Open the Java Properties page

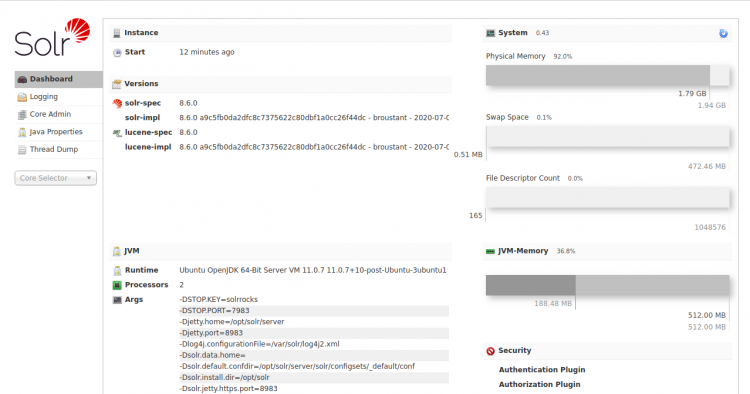58,132
